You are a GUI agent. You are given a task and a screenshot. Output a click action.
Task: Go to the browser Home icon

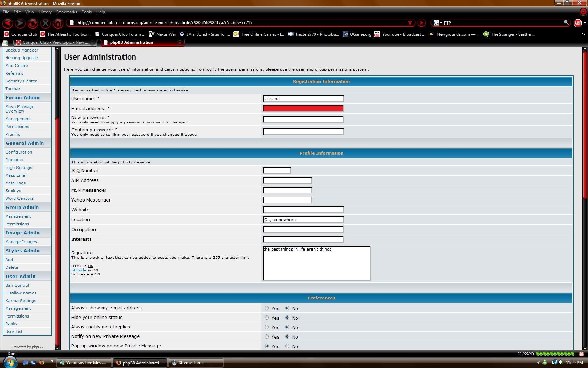pyautogui.click(x=58, y=23)
